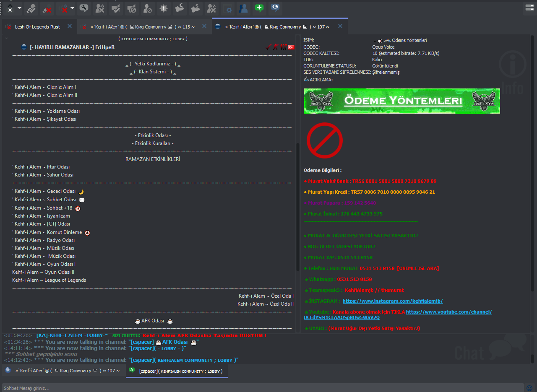This screenshot has width=537, height=392.
Task: Click the Turkish flag badge next to Fr!HpeR
Action: pyautogui.click(x=291, y=47)
